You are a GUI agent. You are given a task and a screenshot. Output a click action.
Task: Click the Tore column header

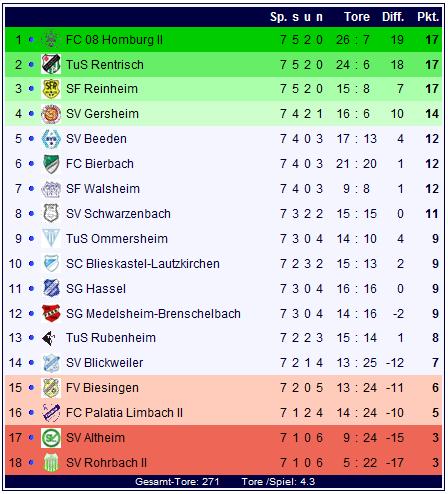[357, 17]
